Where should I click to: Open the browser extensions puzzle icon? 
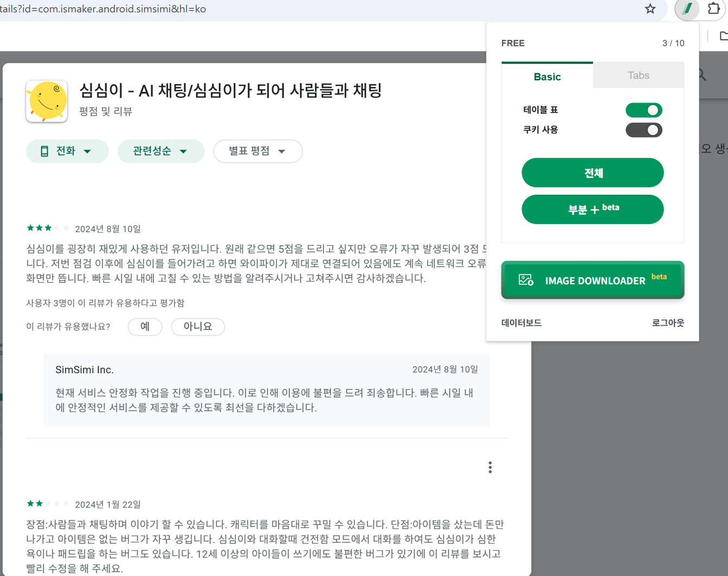point(714,9)
